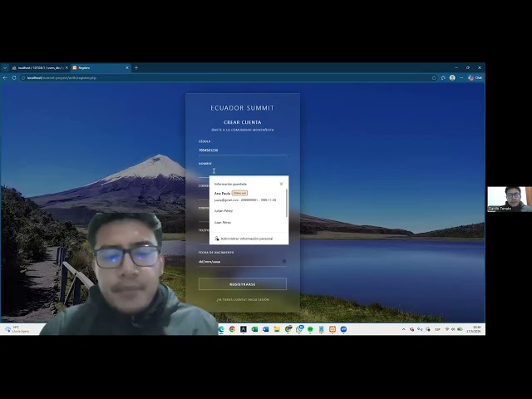Close the Registro tab
Screen dimensions: 532x399
pos(127,68)
